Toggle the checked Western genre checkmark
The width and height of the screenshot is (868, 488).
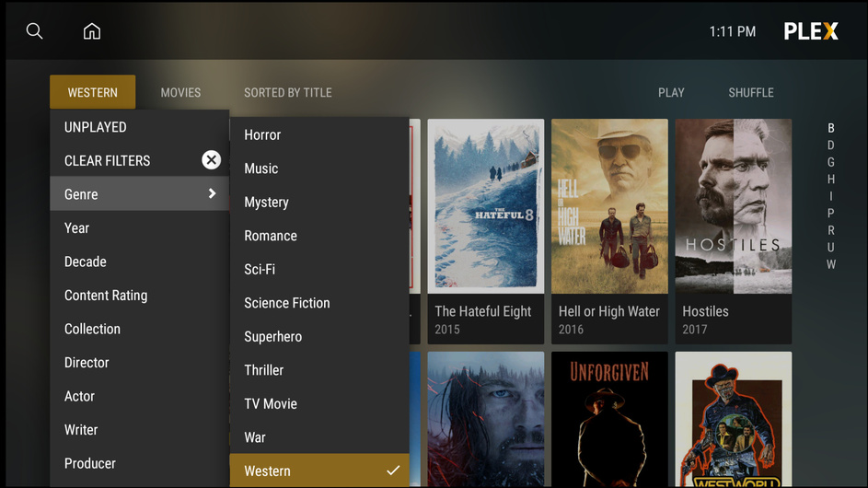click(x=393, y=471)
